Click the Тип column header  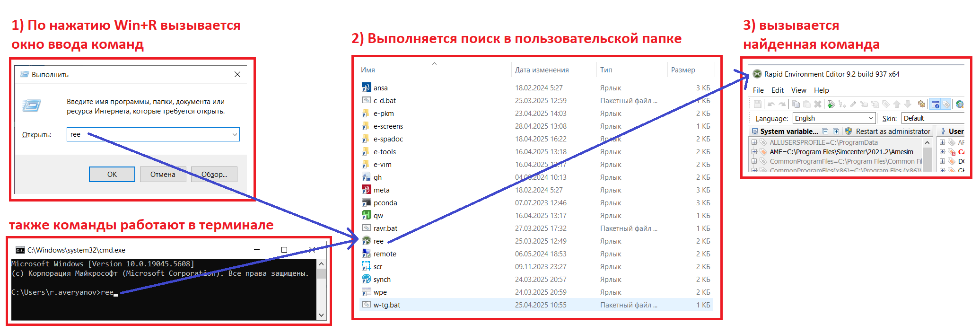(x=606, y=70)
